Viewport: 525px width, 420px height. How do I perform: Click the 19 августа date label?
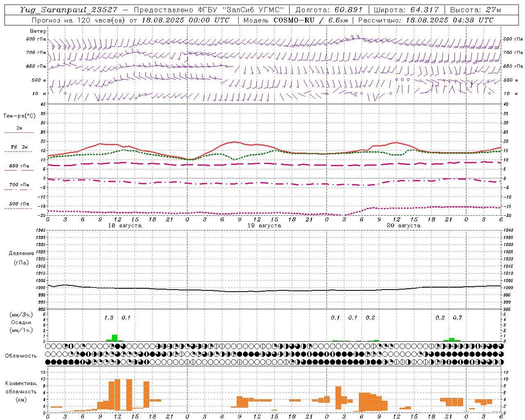click(x=264, y=226)
